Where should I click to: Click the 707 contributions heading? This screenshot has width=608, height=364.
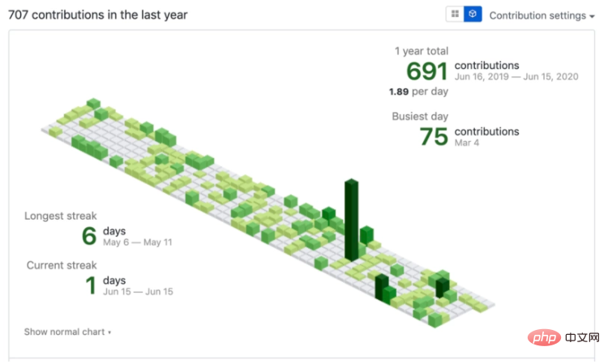coord(98,15)
